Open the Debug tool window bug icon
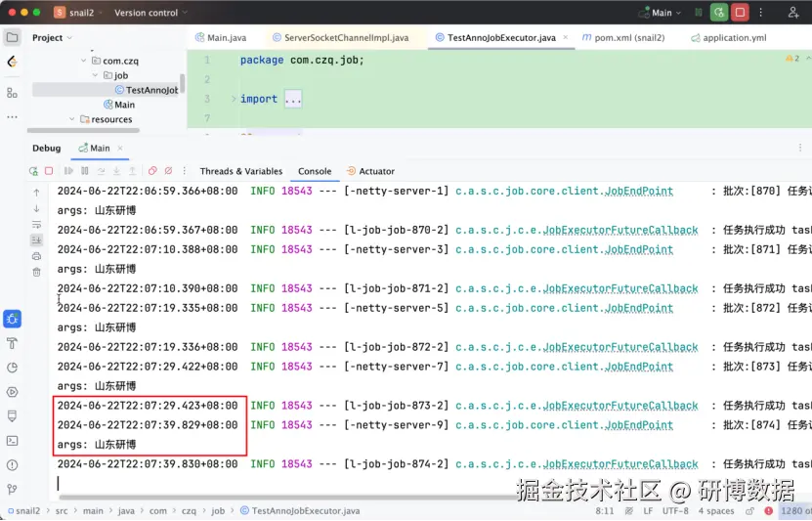Image resolution: width=812 pixels, height=521 pixels. point(12,319)
